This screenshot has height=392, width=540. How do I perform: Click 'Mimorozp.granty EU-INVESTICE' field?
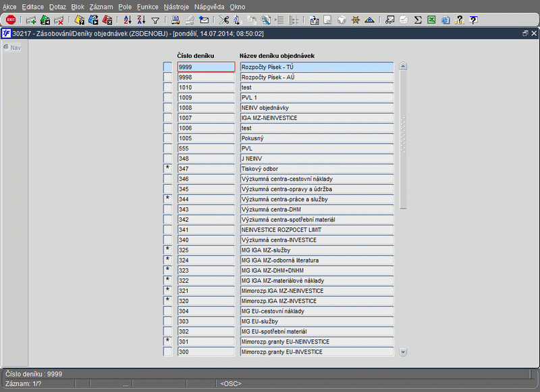click(317, 352)
